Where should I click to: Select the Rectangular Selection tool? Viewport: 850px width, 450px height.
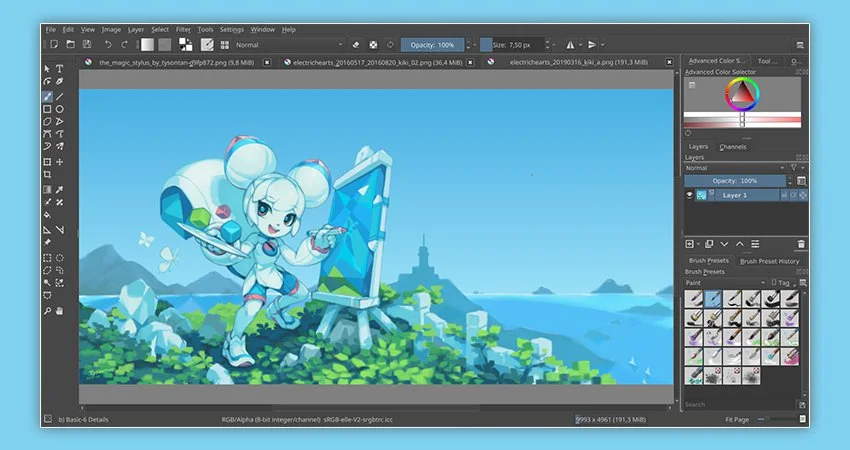point(47,258)
